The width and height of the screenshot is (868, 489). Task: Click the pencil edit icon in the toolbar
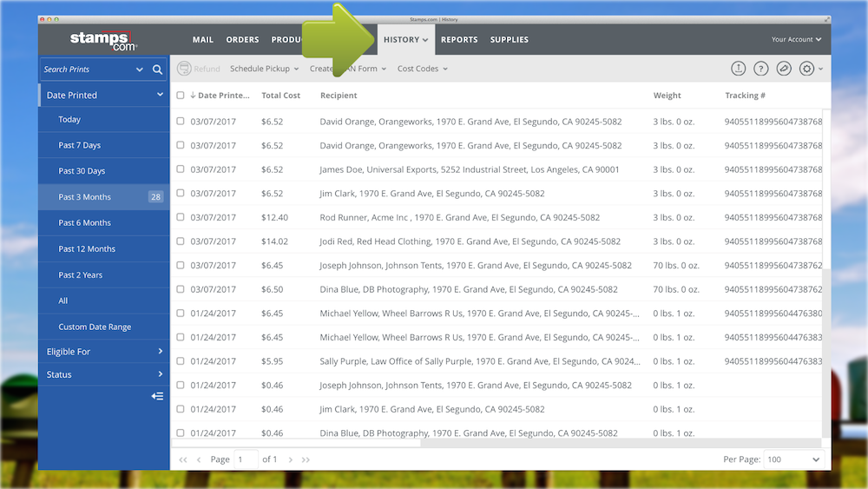tap(784, 69)
